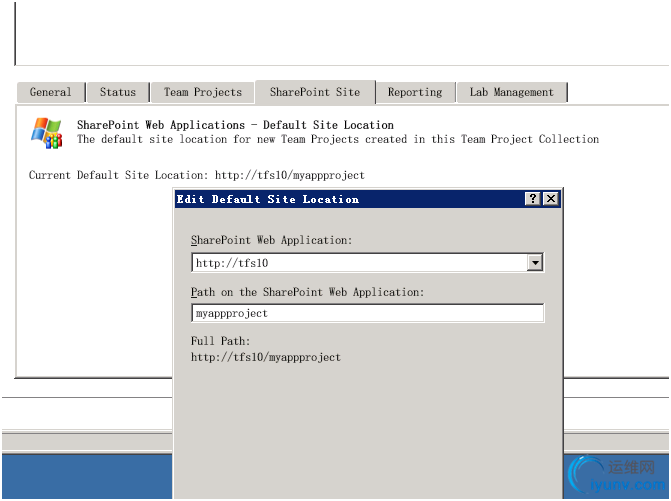Click the myappproject path input field
Image resolution: width=671 pixels, height=501 pixels.
[368, 313]
